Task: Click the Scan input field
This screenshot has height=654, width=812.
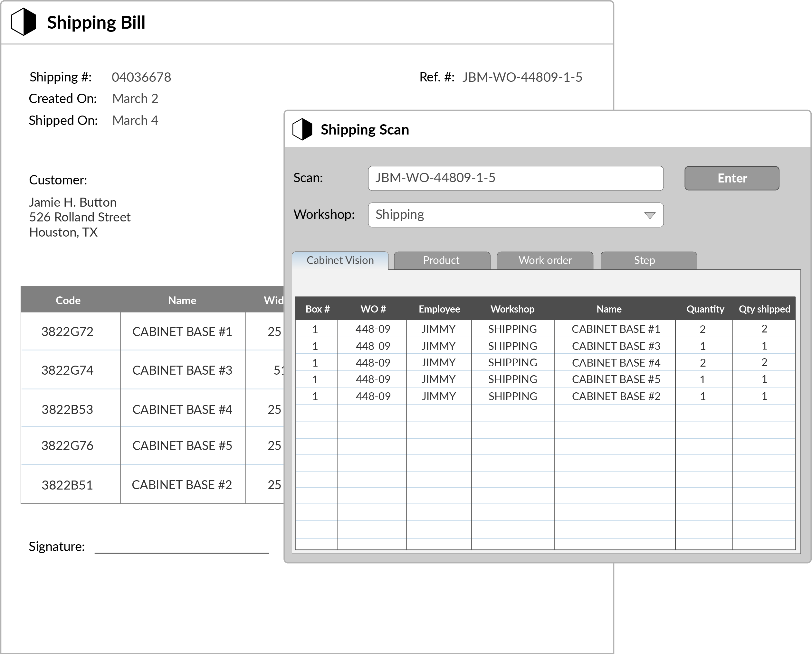Action: coord(515,178)
